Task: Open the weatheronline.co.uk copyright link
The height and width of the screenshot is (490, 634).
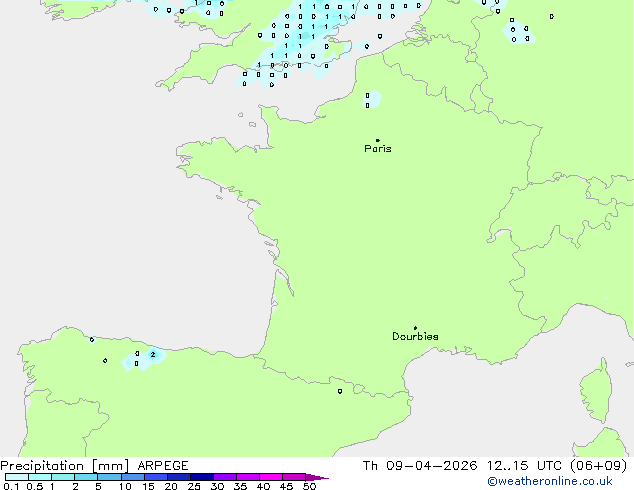Action: (x=550, y=481)
